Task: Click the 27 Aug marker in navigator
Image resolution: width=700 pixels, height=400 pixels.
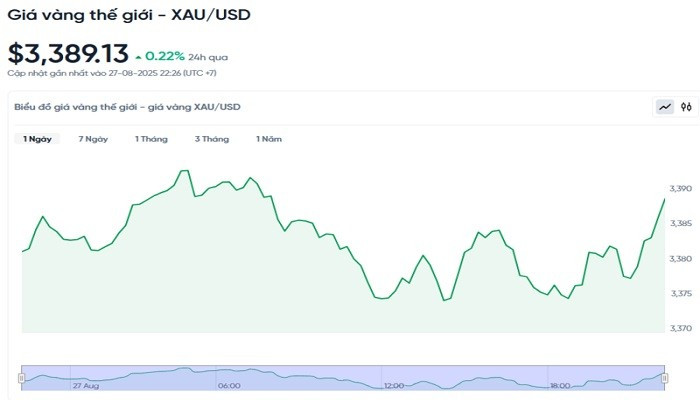Action: tap(86, 385)
